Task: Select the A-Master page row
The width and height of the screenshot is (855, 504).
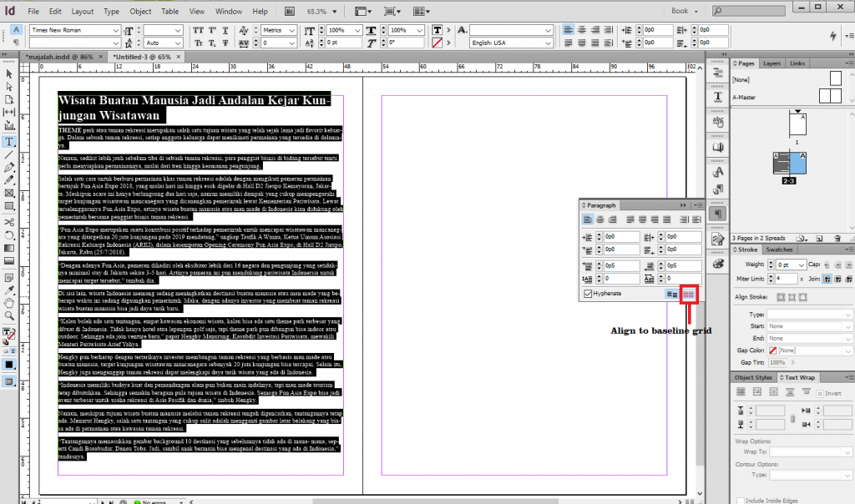Action: [x=788, y=97]
